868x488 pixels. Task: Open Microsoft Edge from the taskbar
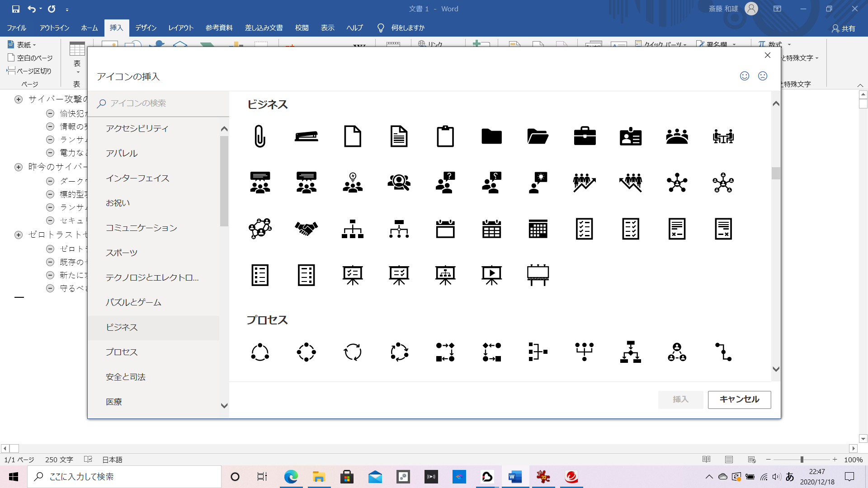pos(291,477)
